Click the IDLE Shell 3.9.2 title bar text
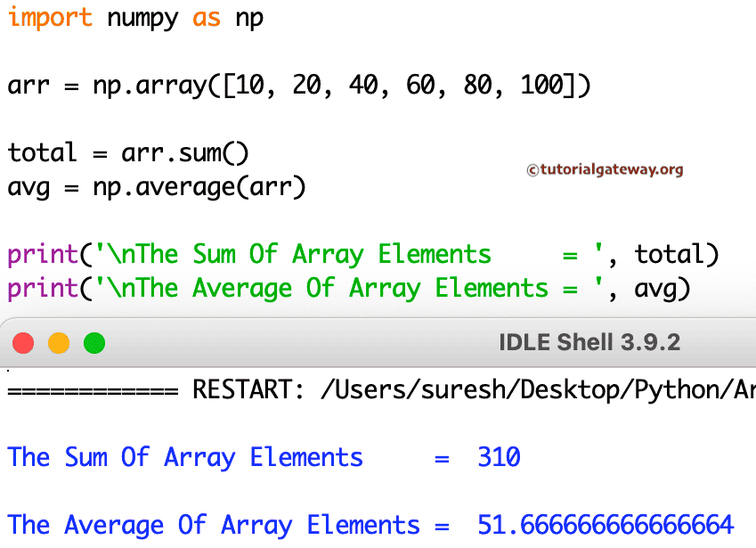The image size is (756, 548). coord(589,342)
